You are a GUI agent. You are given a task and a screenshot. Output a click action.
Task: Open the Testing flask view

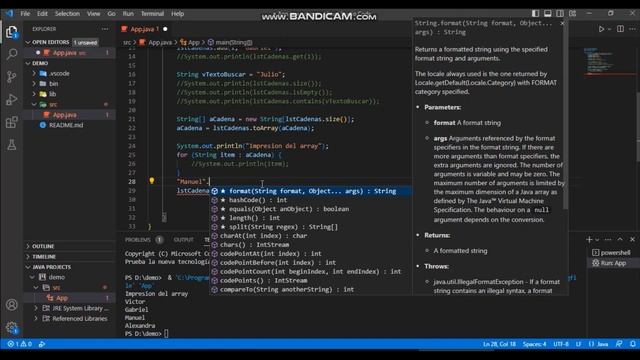pyautogui.click(x=11, y=144)
